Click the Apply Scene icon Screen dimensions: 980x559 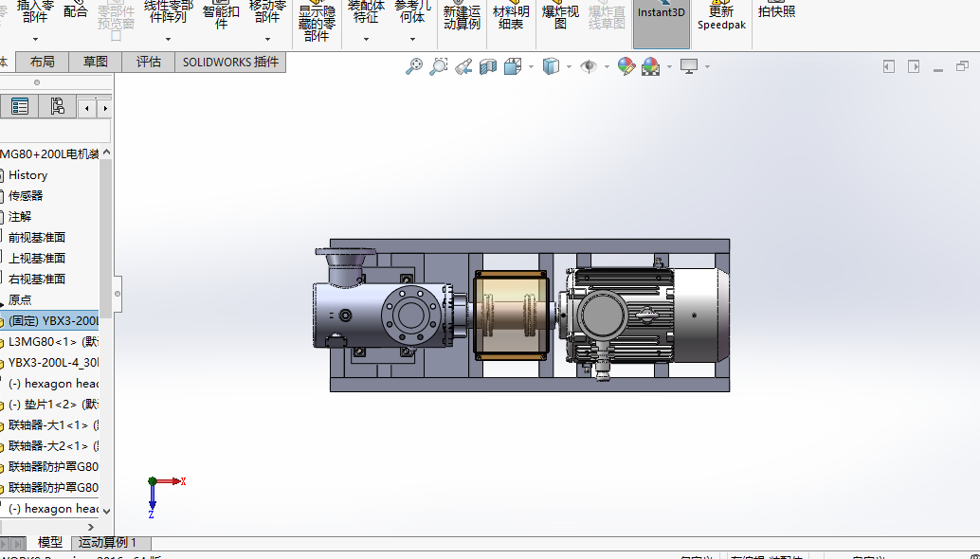click(650, 66)
